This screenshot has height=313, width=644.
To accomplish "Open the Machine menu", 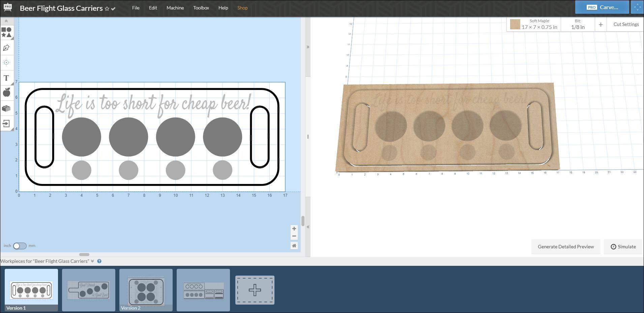I will 175,8.
